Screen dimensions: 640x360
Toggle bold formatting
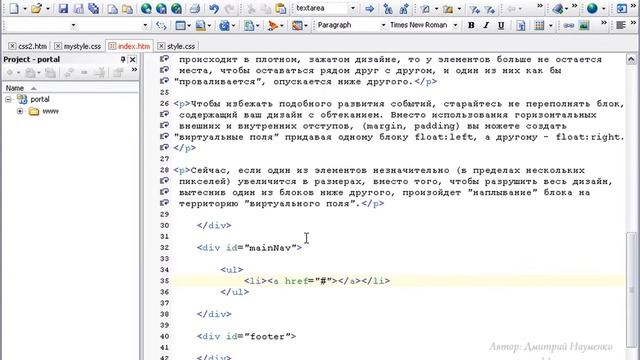[x=471, y=25]
